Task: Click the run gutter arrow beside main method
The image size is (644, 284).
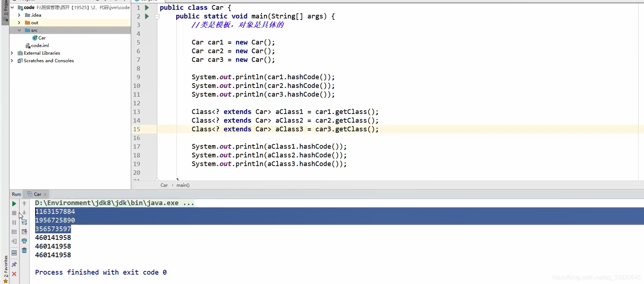Action: coord(147,16)
